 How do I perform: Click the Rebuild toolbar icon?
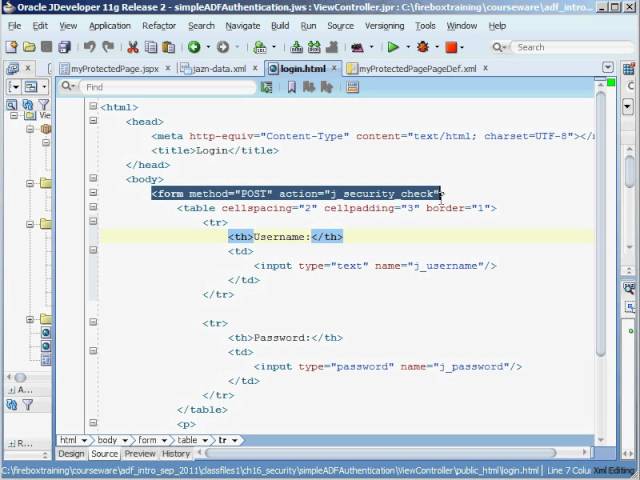click(x=314, y=47)
